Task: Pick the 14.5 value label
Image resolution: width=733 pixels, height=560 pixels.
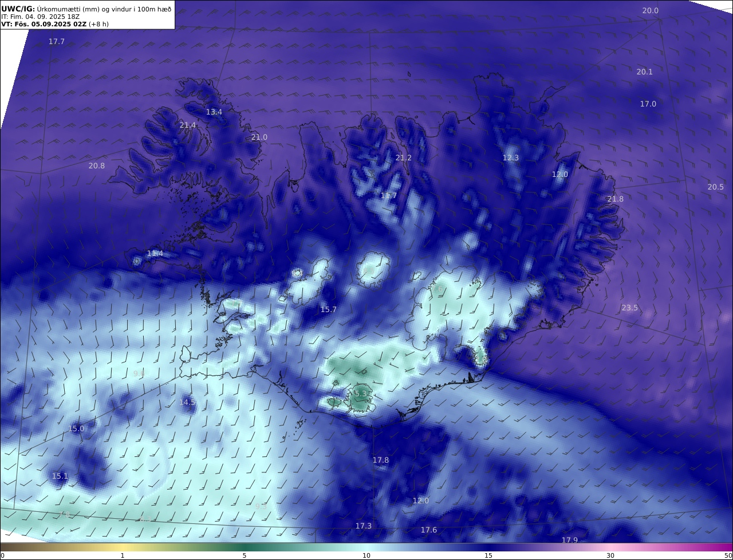Action: (187, 402)
